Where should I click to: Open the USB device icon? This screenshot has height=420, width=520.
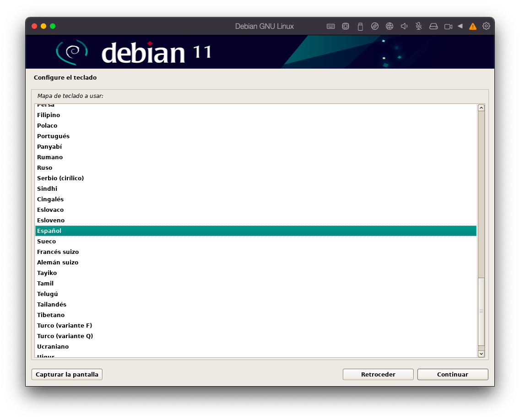pos(360,26)
